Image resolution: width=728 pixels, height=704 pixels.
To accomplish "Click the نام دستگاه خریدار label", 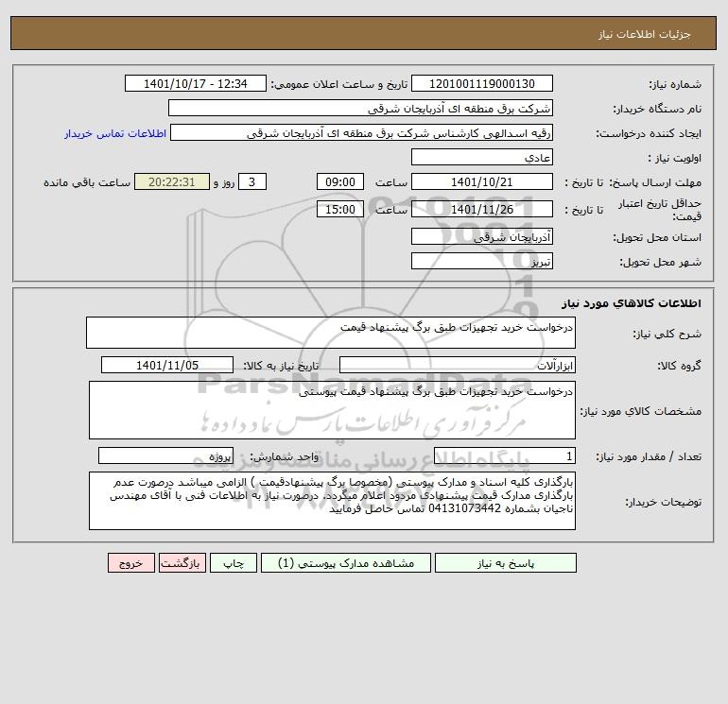I will (657, 109).
